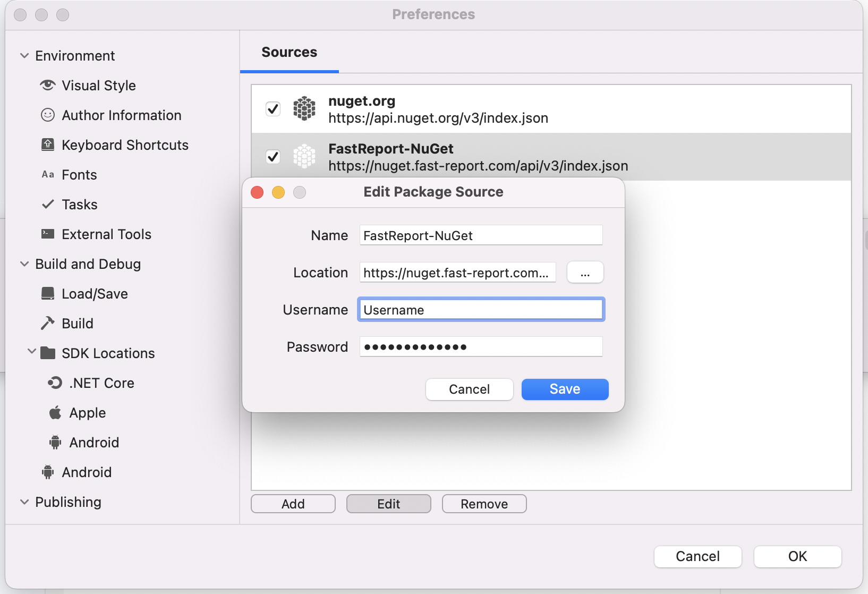Screen dimensions: 868x594
Task: Click the Author Information smiley icon
Action: point(48,115)
